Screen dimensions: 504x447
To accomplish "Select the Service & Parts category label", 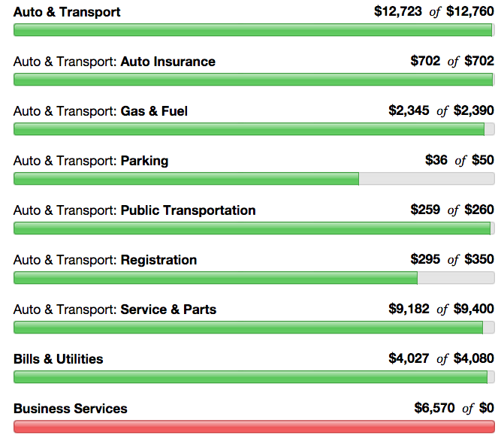I will point(168,310).
